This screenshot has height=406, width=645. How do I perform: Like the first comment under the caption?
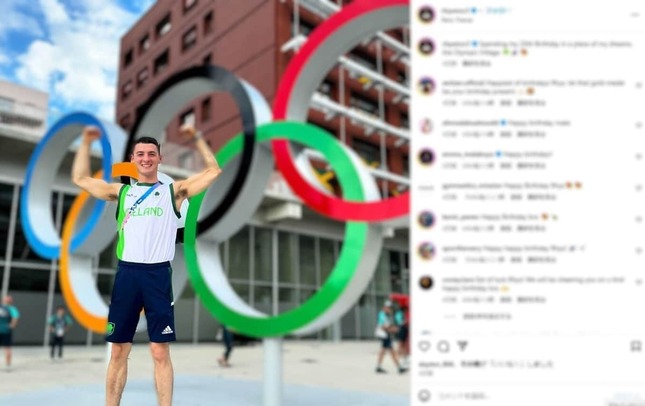tap(638, 86)
